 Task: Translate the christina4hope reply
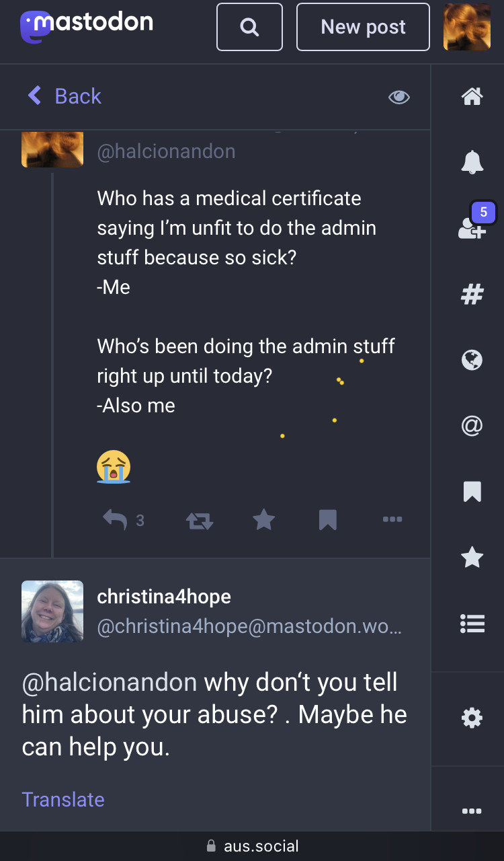(x=63, y=799)
